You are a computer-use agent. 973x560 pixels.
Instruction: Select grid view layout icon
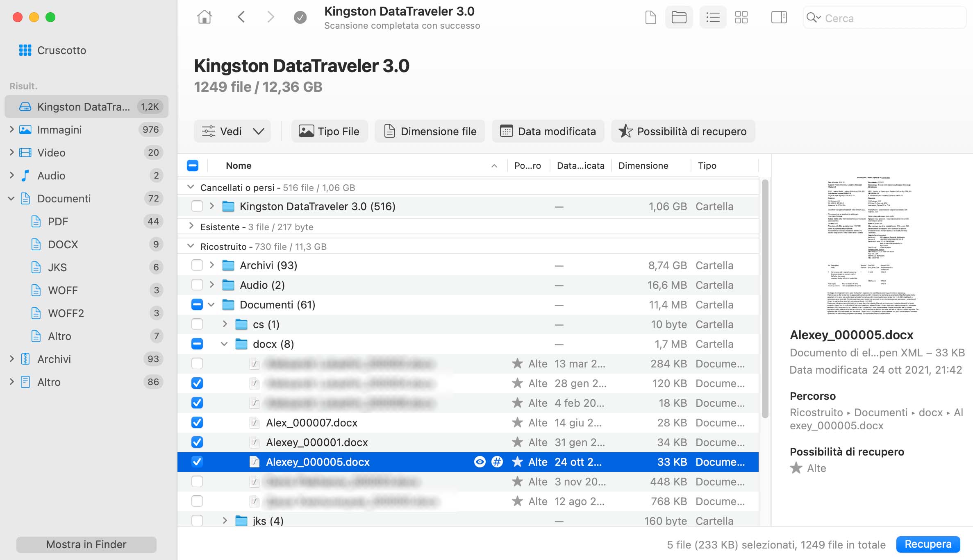[x=741, y=17]
